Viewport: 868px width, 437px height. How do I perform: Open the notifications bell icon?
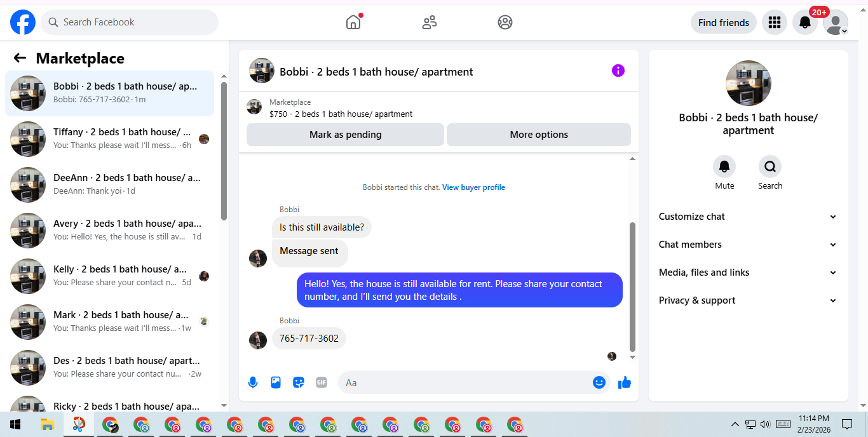click(805, 22)
